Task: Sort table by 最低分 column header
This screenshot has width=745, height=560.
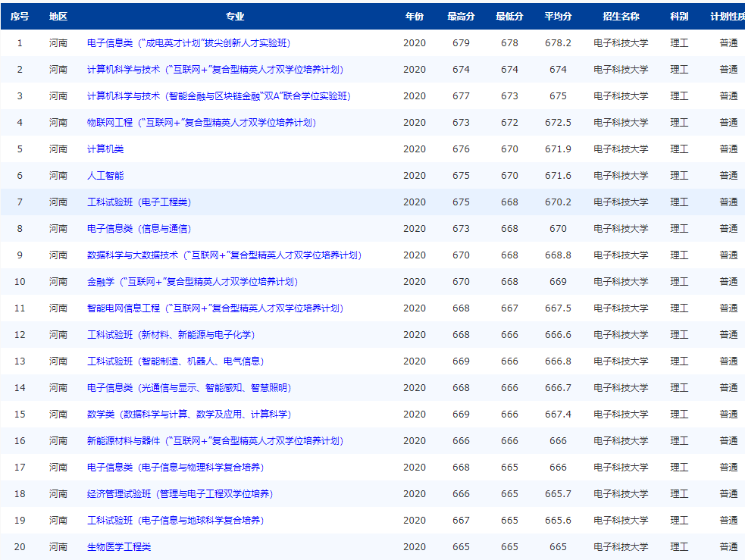Action: tap(509, 16)
